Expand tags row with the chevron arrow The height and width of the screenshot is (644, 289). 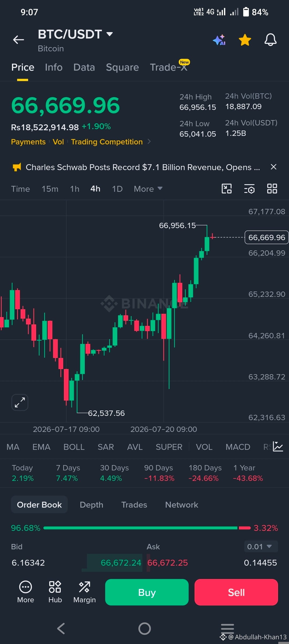pyautogui.click(x=149, y=141)
